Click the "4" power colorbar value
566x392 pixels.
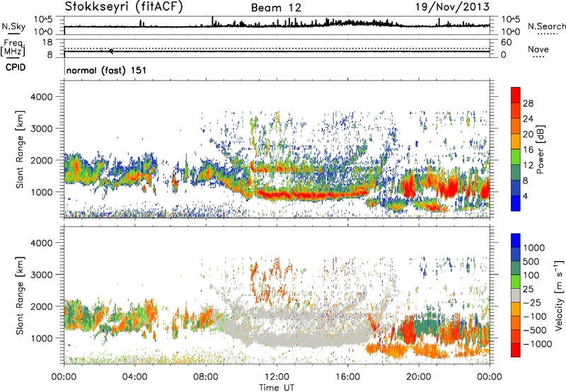(x=525, y=196)
